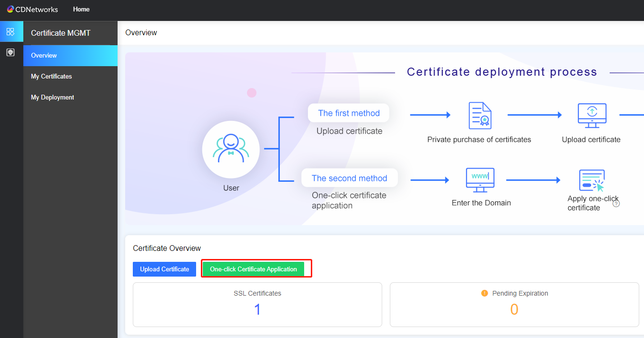Click the Private purchase of certificates text

point(479,139)
